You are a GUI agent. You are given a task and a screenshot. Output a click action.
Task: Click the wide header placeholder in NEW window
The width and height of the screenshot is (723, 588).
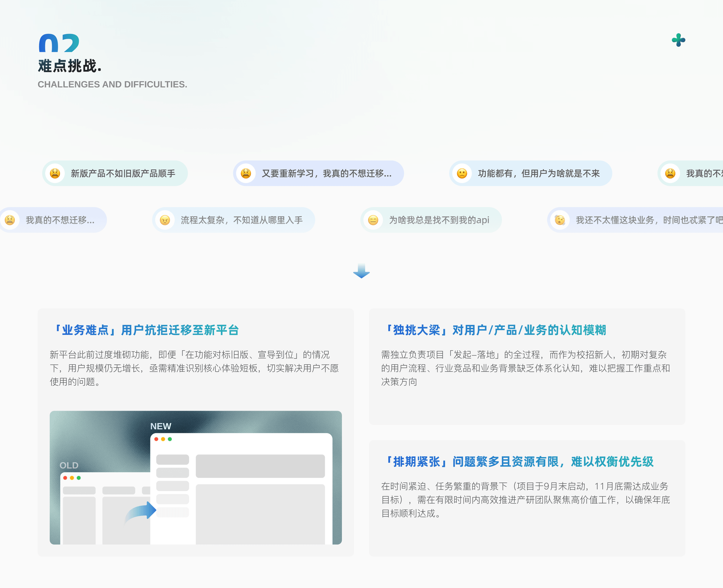click(260, 466)
